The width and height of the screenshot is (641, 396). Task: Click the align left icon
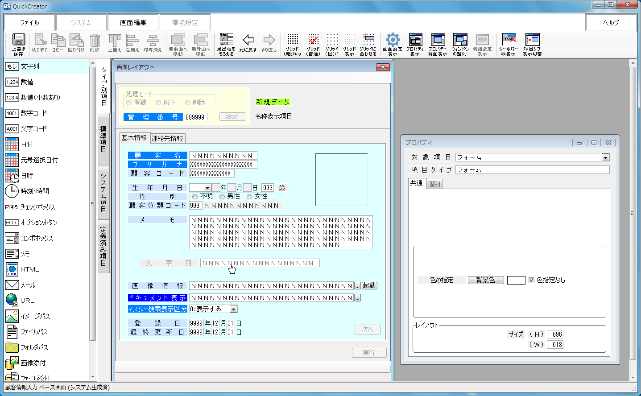coord(132,43)
